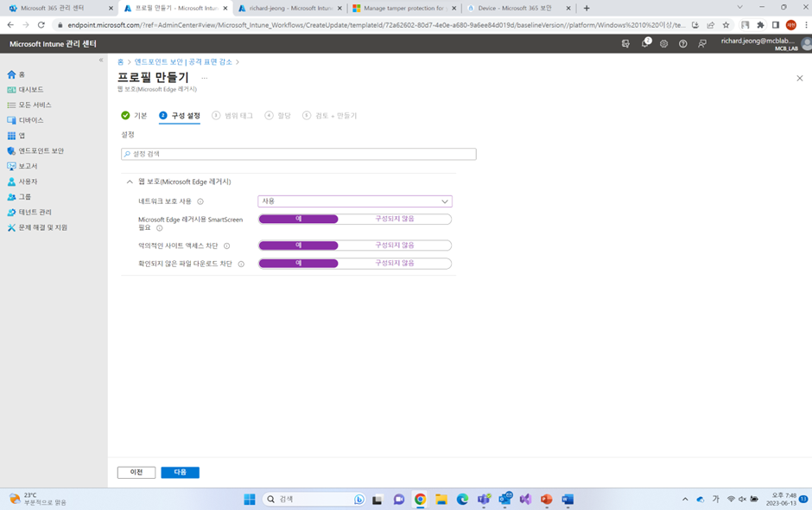Open account menu richard.jeong@mcblab

(x=765, y=44)
